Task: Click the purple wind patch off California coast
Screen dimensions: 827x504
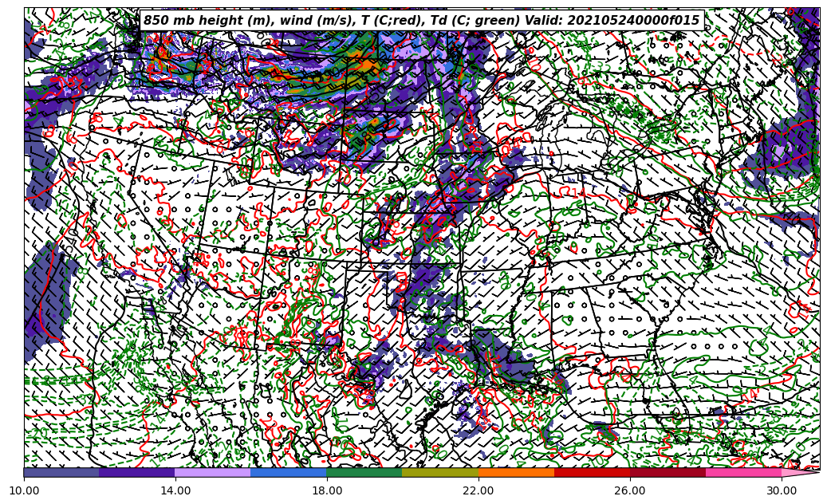Action: 48,295
